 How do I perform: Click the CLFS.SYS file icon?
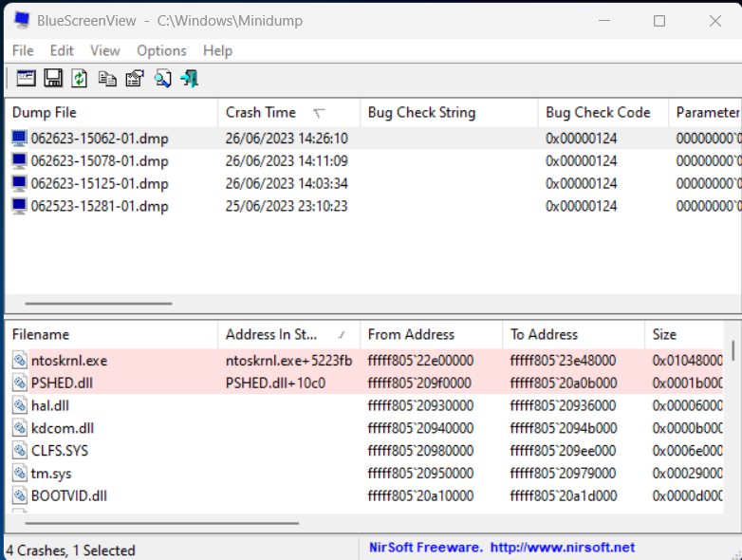point(20,451)
